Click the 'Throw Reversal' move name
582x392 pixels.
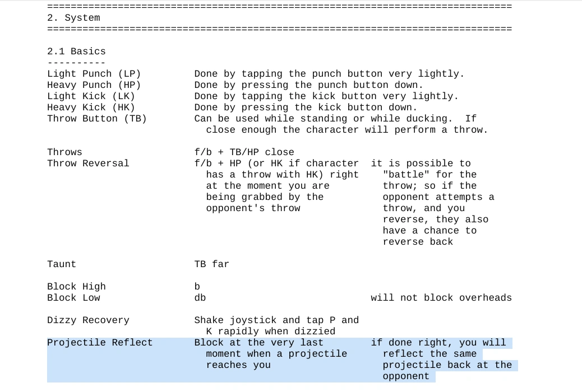pyautogui.click(x=88, y=164)
